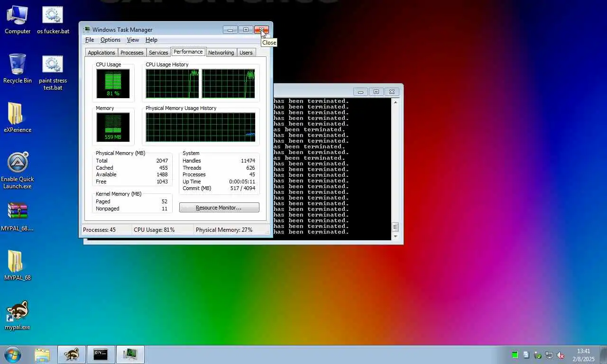The image size is (607, 364).
Task: Click the Task Manager taskbar button
Action: tap(130, 355)
